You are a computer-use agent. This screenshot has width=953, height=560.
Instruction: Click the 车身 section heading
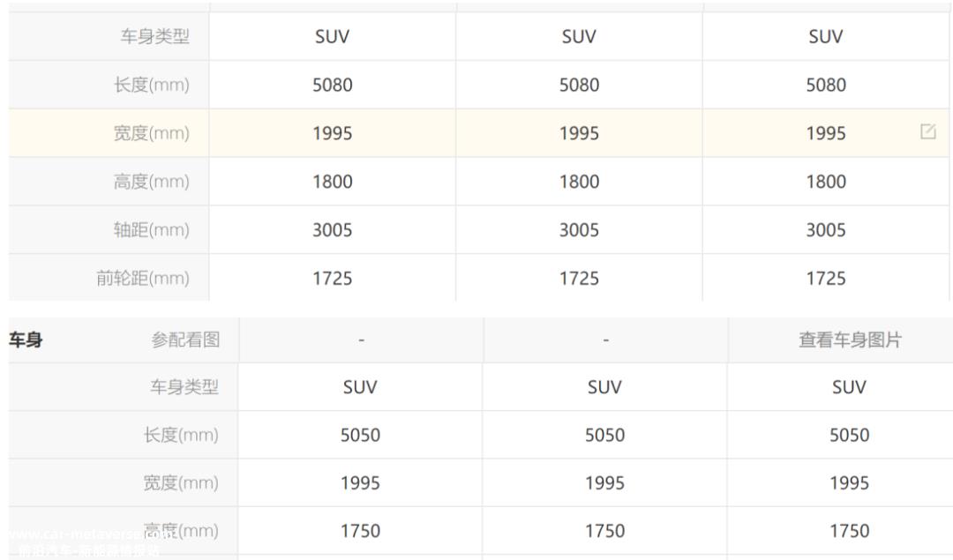[x=26, y=340]
